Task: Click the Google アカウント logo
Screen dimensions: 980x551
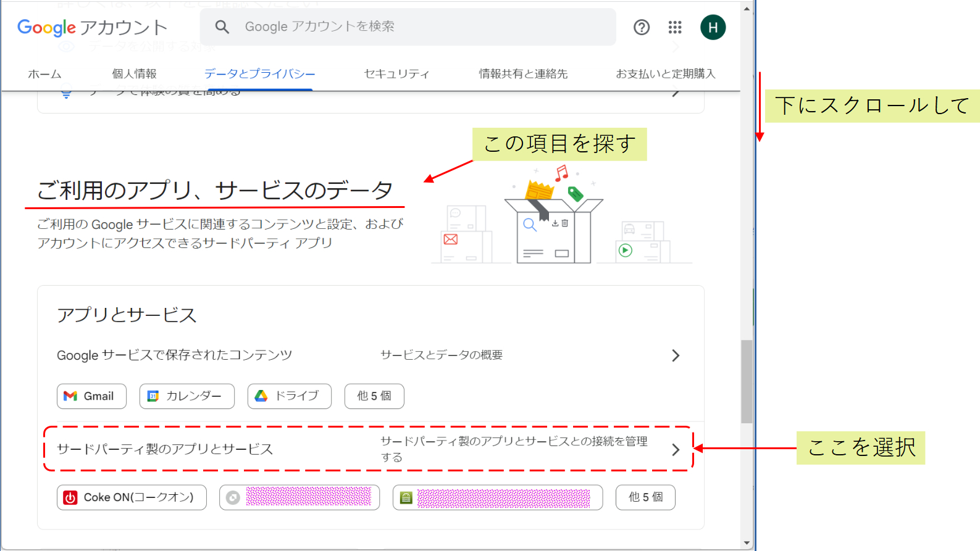Action: [93, 27]
